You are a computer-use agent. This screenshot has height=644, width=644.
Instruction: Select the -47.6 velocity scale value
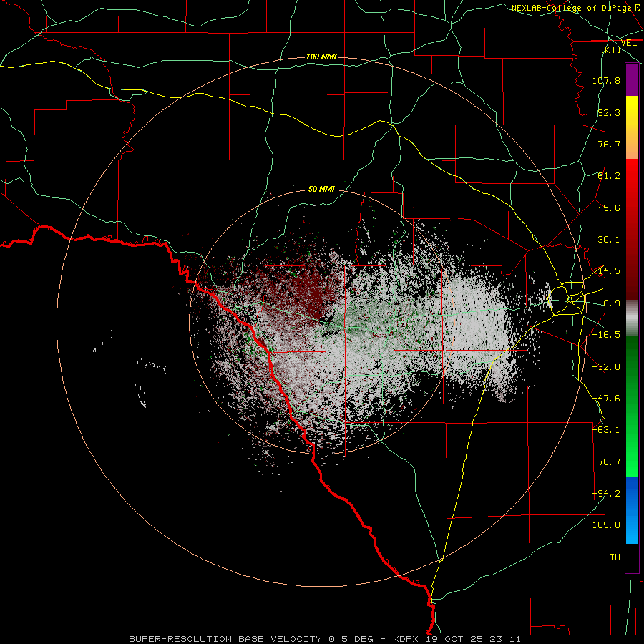(606, 399)
